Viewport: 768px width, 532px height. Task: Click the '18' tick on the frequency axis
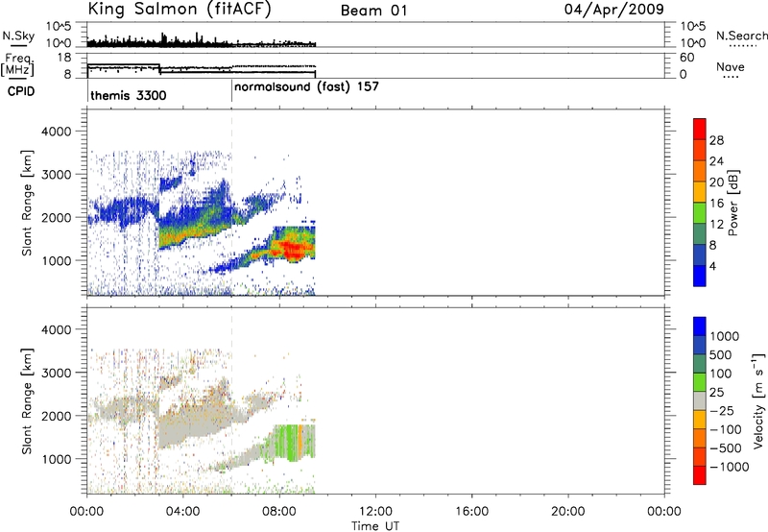click(64, 58)
